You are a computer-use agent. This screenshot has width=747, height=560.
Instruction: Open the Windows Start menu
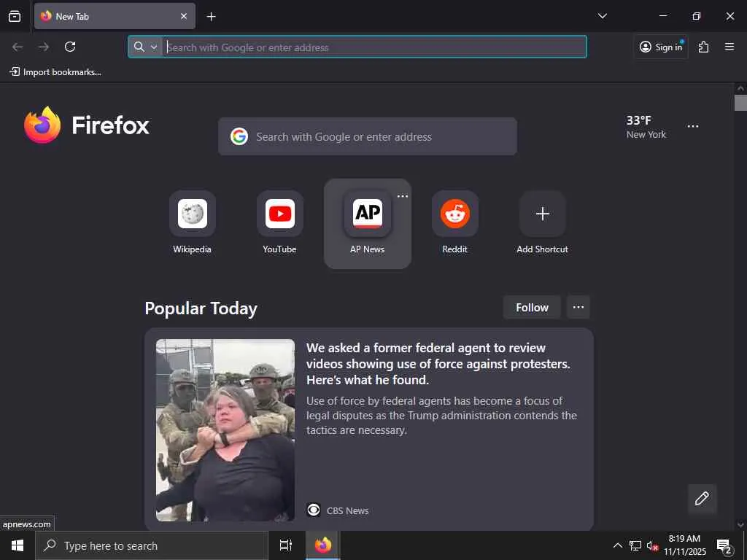click(x=18, y=545)
